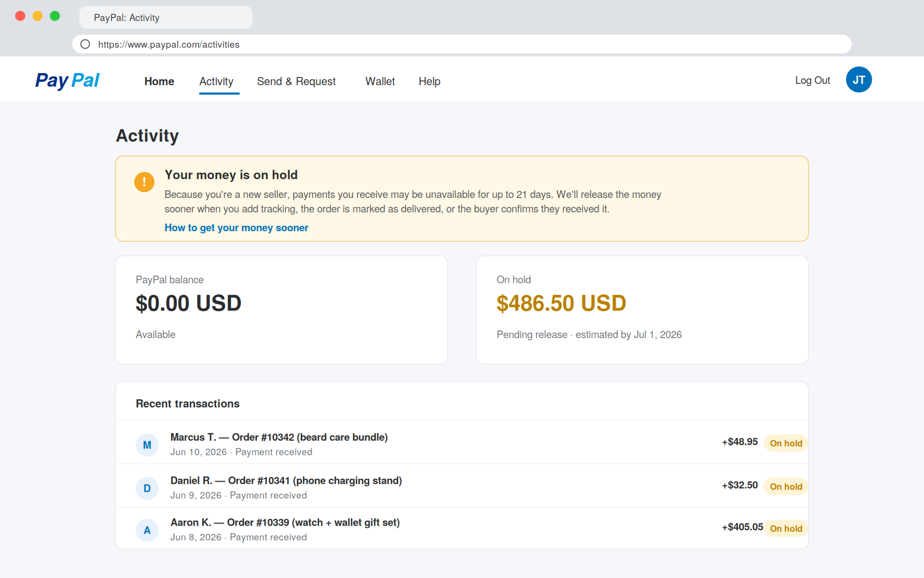Viewport: 924px width, 578px height.
Task: Click Your money is on hold heading
Action: click(x=231, y=174)
